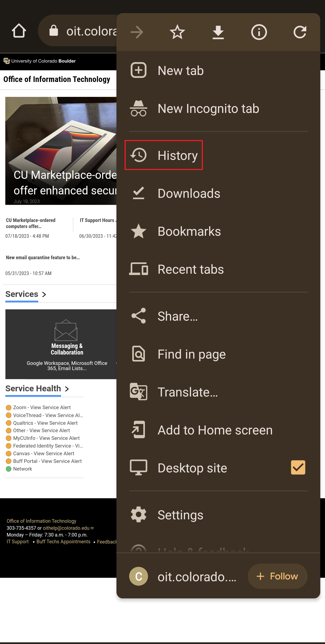325x644 pixels.
Task: Expand the Service Health section chevron
Action: 67,389
